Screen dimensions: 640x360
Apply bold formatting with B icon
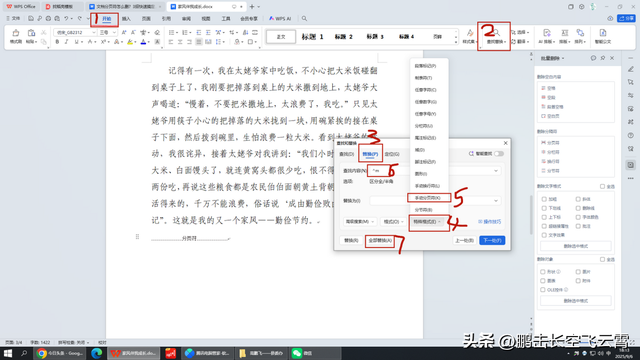click(57, 42)
